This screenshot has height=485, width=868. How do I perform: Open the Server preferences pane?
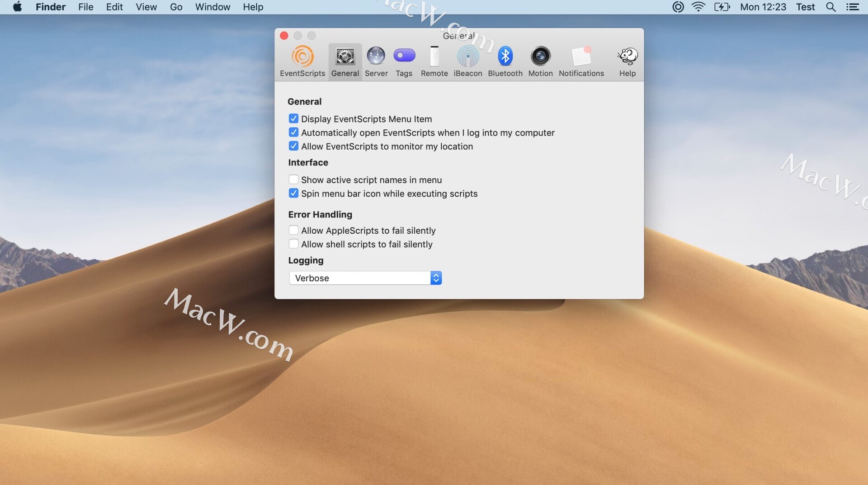click(x=376, y=62)
